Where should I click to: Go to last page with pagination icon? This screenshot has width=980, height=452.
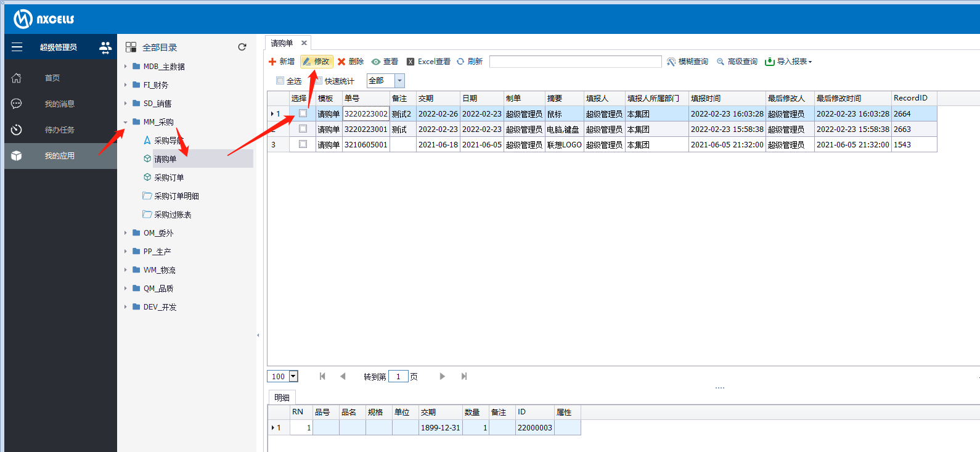pos(464,376)
